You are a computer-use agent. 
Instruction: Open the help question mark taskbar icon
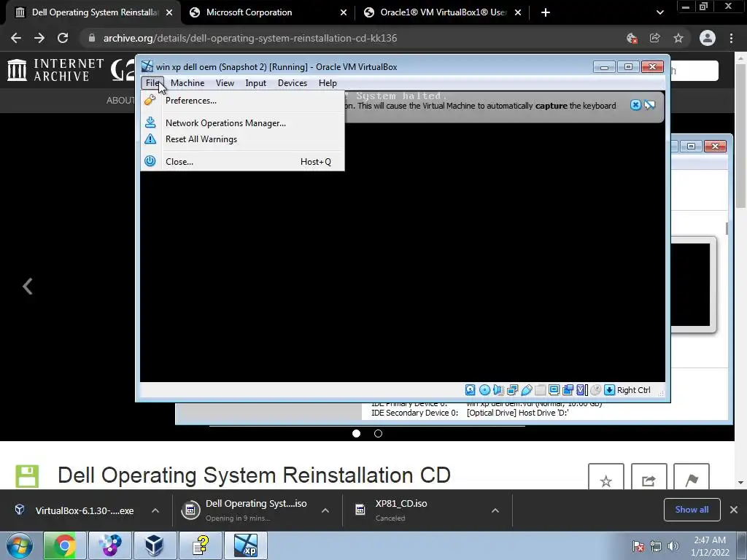[200, 545]
